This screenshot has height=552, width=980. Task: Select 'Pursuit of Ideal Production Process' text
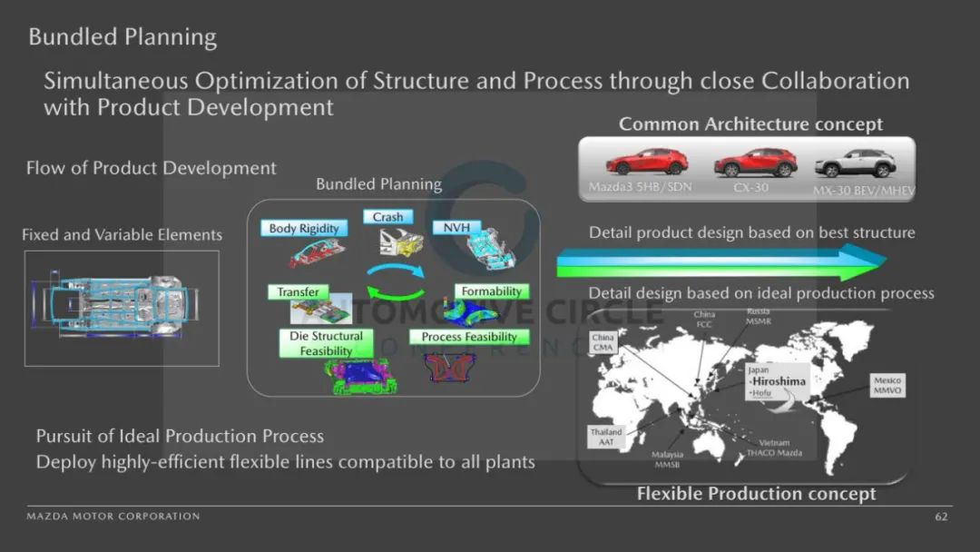pyautogui.click(x=180, y=437)
